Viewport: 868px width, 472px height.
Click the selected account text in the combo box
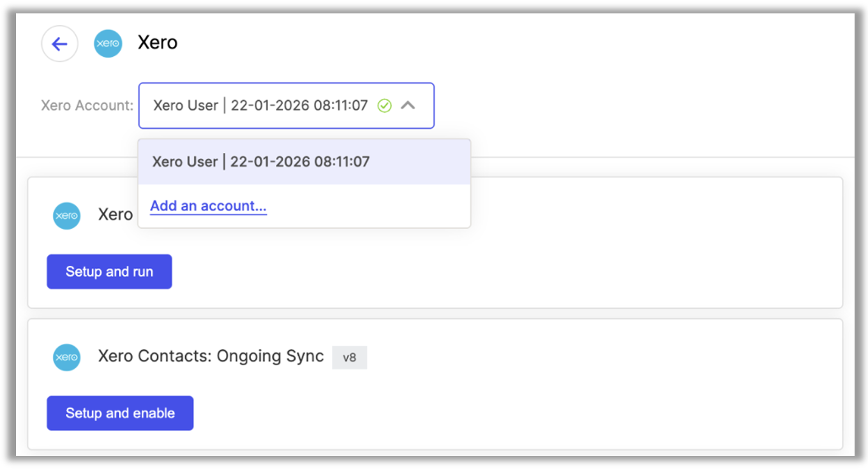point(260,106)
